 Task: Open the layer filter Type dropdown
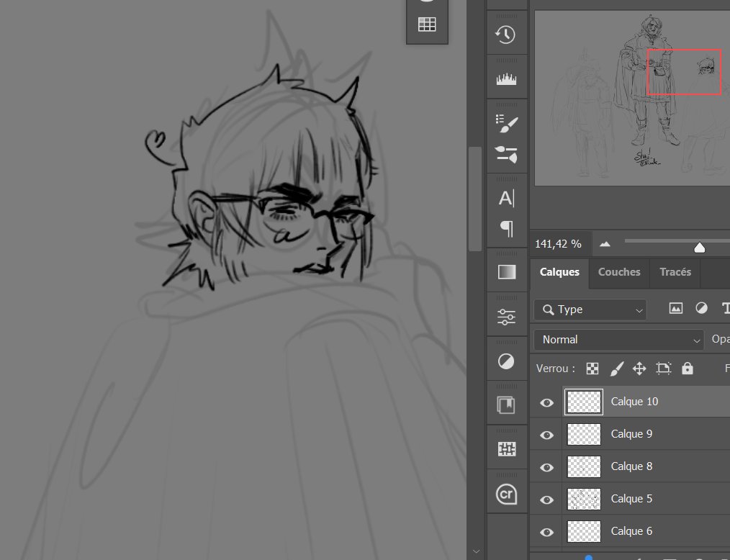(590, 310)
